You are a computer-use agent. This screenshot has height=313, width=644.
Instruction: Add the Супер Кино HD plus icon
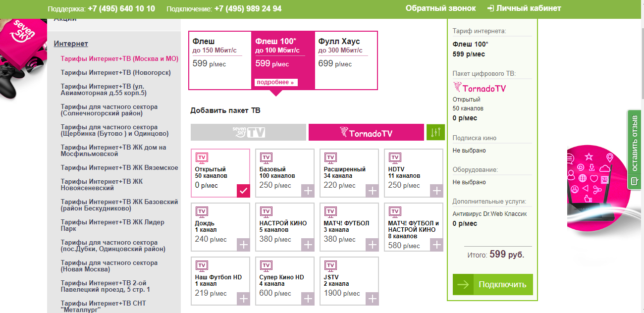pyautogui.click(x=308, y=299)
